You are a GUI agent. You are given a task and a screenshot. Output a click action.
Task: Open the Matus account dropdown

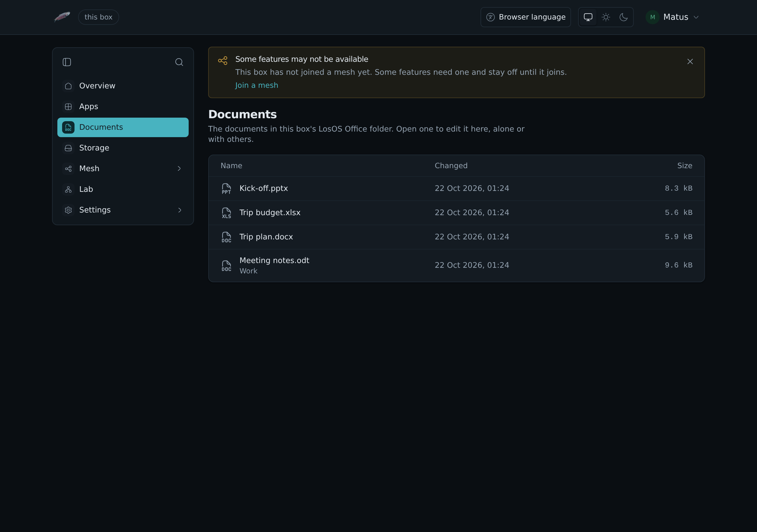(x=673, y=17)
